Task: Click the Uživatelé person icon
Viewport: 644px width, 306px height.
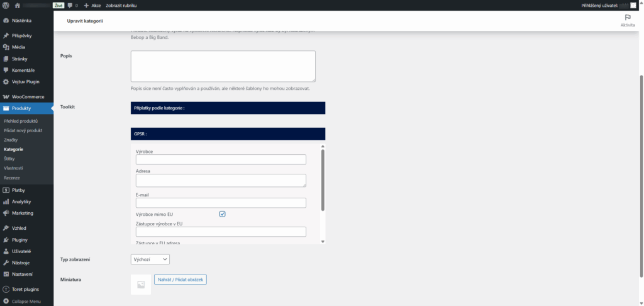Action: pos(6,251)
